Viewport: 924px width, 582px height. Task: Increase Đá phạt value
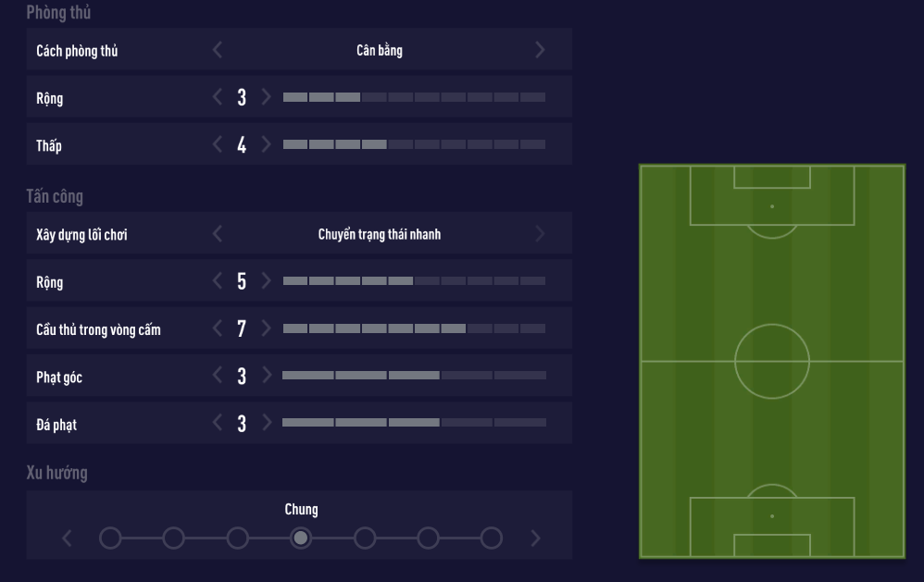[266, 423]
